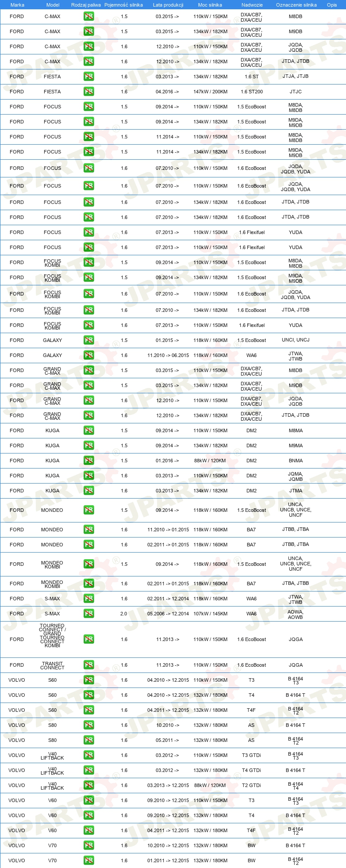
Task: Select the 147kW / 200KM power cell
Action: click(210, 92)
